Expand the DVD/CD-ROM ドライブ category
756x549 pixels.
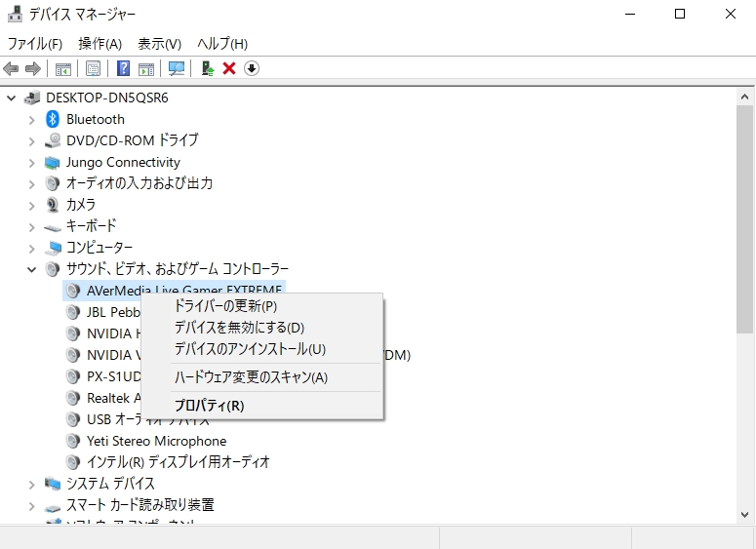pos(32,141)
